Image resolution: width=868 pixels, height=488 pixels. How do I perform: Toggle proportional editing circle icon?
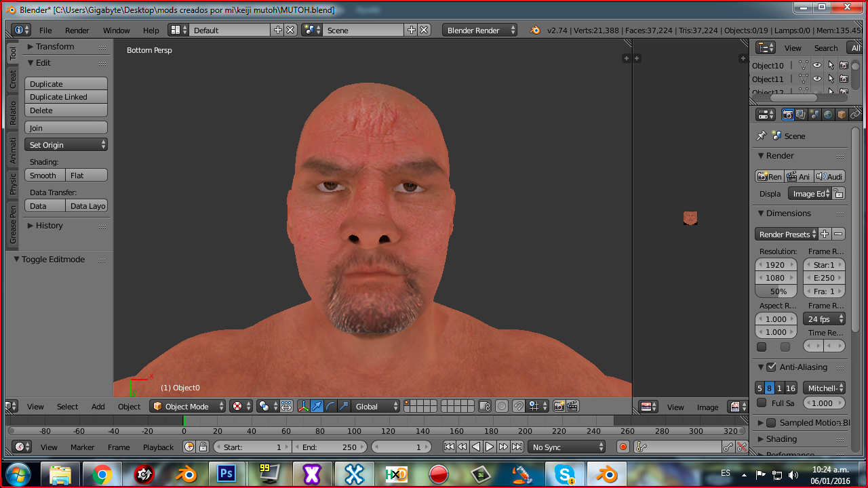pyautogui.click(x=502, y=407)
